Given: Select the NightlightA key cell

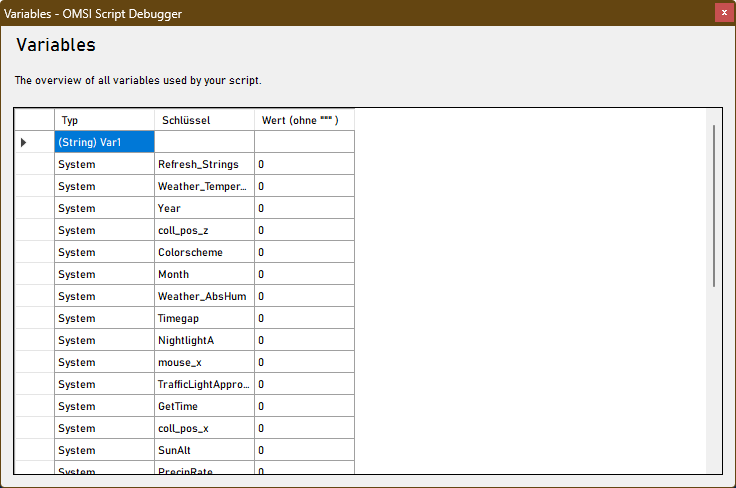Looking at the screenshot, I should pos(204,341).
